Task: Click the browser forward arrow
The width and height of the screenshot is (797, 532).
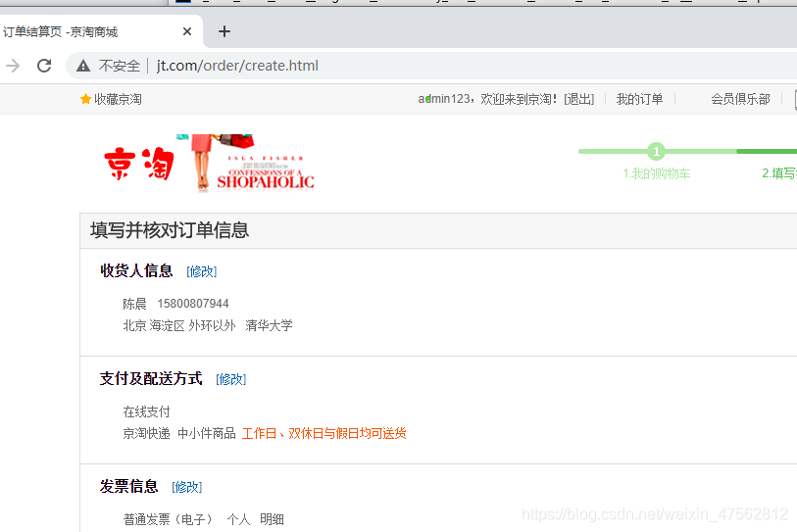Action: (x=13, y=66)
